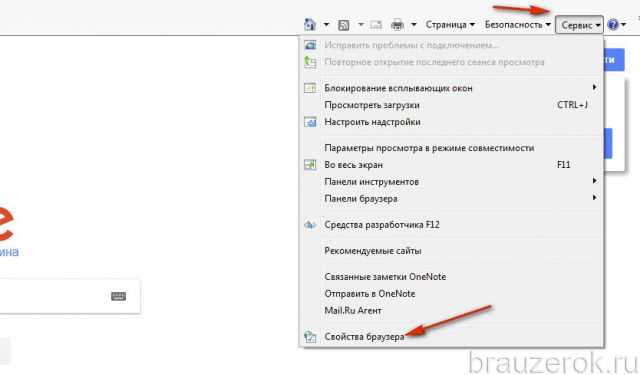The width and height of the screenshot is (640, 375).
Task: Click the on-screen keyboard icon in search box
Action: (x=118, y=296)
